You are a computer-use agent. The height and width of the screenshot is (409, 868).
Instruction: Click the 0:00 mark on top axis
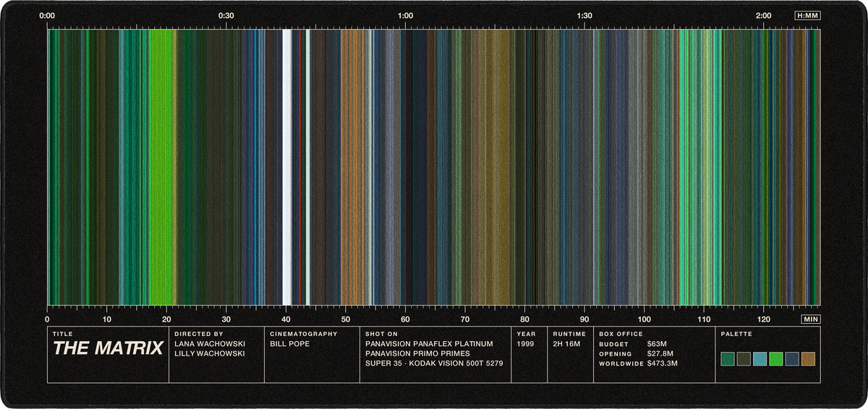coord(47,15)
